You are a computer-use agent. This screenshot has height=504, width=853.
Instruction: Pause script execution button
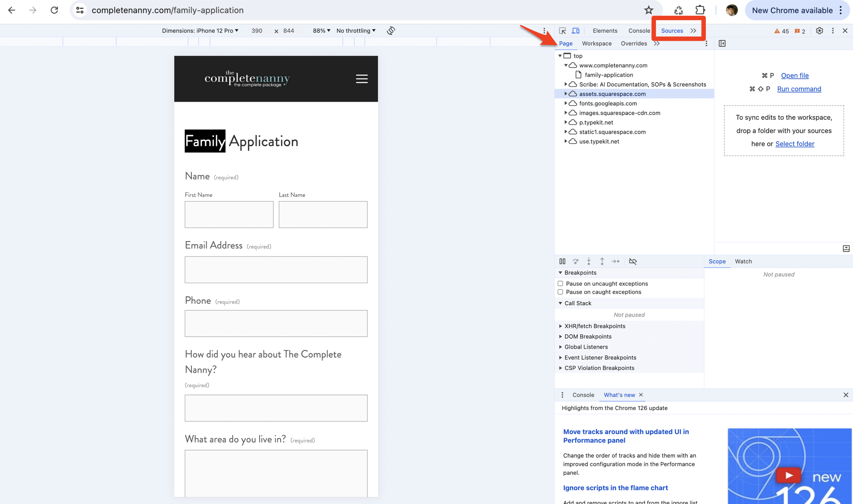(562, 261)
